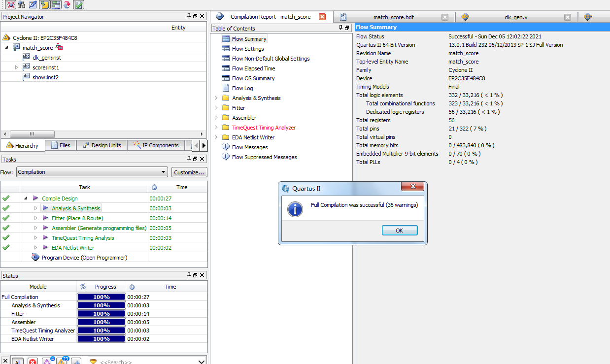Click the Assembler 100% progress bar in Status
Image resolution: width=610 pixels, height=364 pixels.
point(102,322)
